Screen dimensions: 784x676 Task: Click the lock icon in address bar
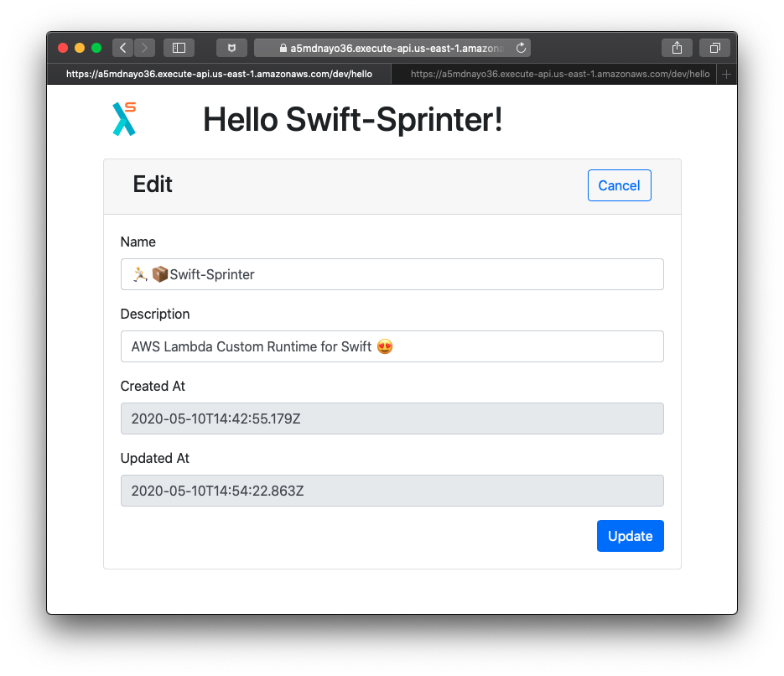[x=283, y=48]
